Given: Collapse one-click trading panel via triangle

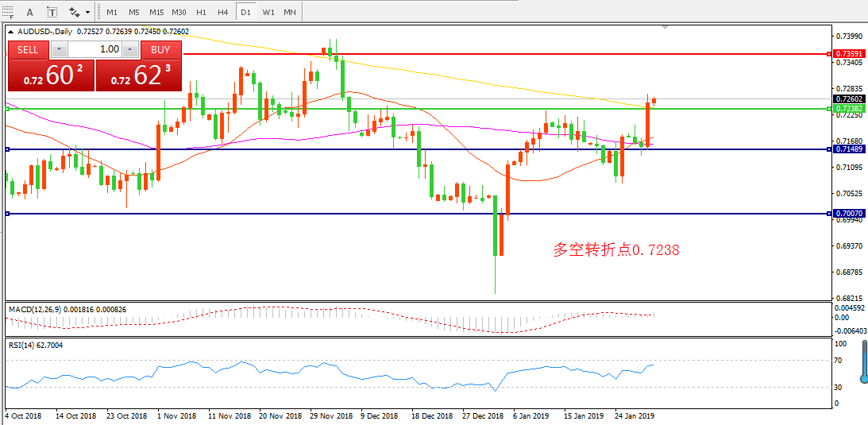Looking at the screenshot, I should (10, 32).
